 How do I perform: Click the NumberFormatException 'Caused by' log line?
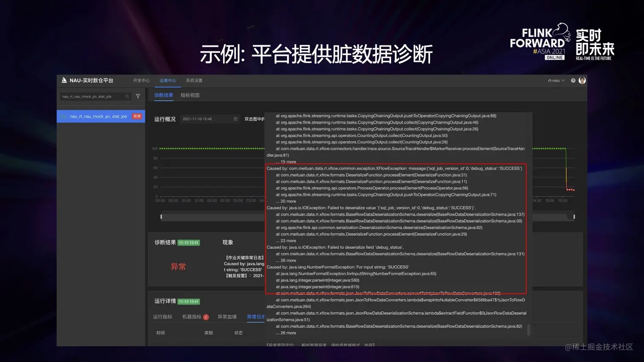point(338,267)
